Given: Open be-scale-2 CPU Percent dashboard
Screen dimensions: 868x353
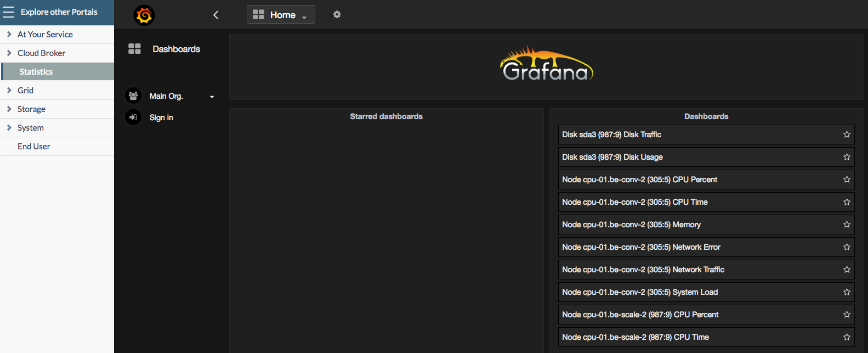Looking at the screenshot, I should [640, 315].
